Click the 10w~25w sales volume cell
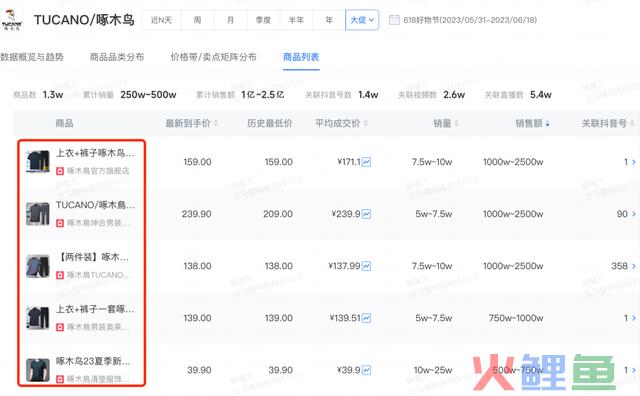The width and height of the screenshot is (640, 396). click(433, 370)
